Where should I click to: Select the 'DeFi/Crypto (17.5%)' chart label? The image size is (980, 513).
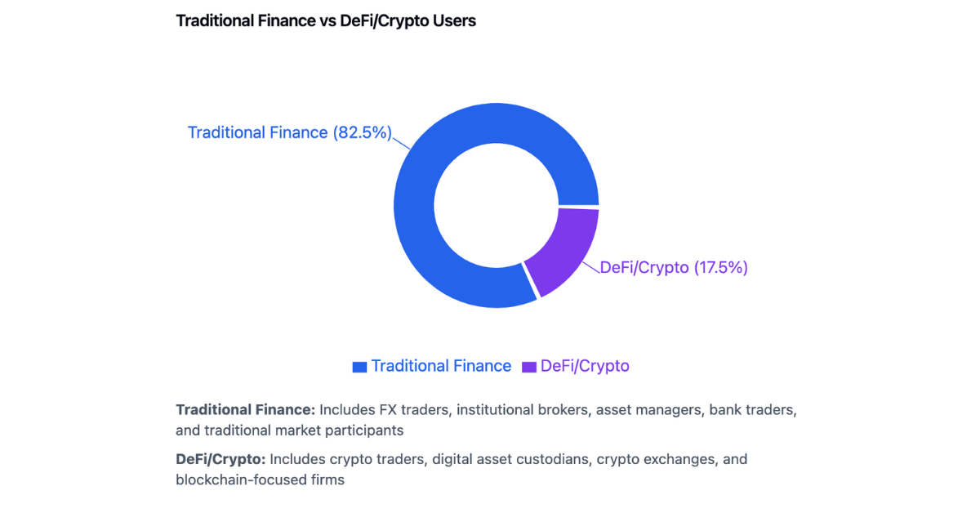tap(674, 267)
